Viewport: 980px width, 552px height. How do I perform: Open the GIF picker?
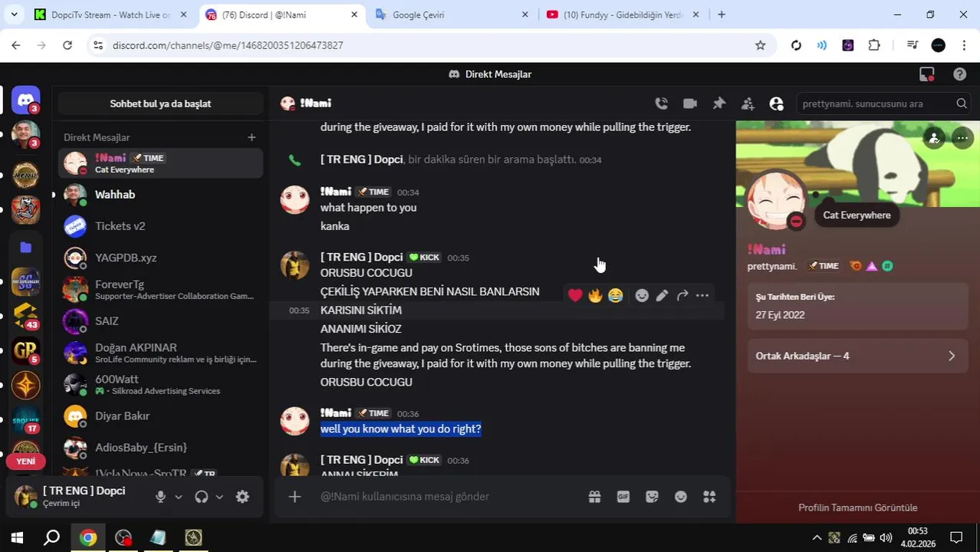point(623,497)
